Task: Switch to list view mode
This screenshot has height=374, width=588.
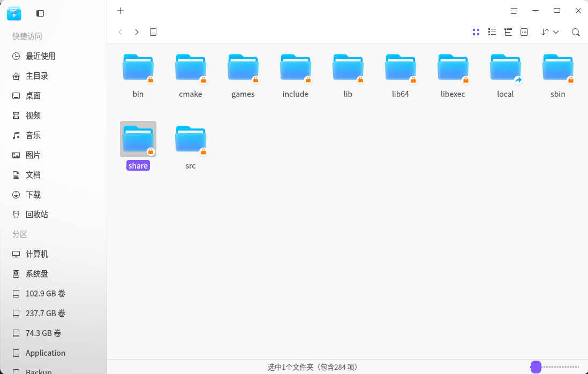Action: (x=492, y=32)
